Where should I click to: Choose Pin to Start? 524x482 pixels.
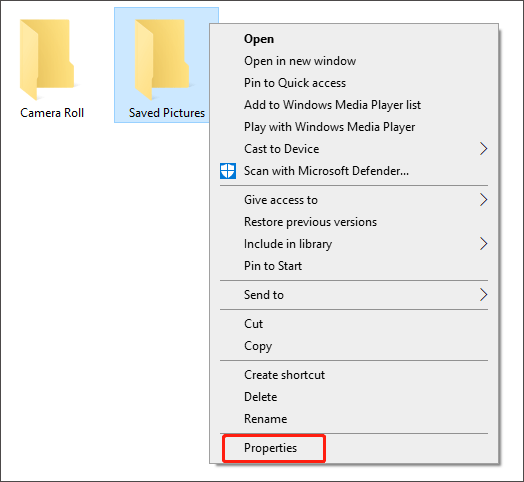coord(273,266)
